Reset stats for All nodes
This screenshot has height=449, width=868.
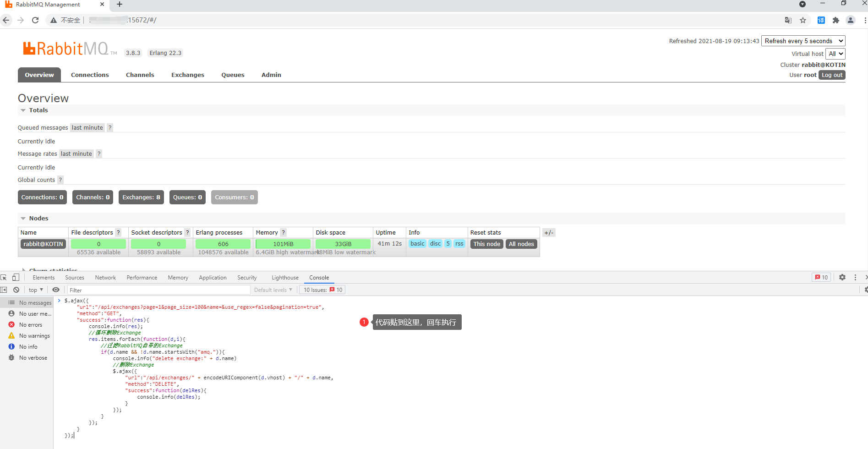521,244
